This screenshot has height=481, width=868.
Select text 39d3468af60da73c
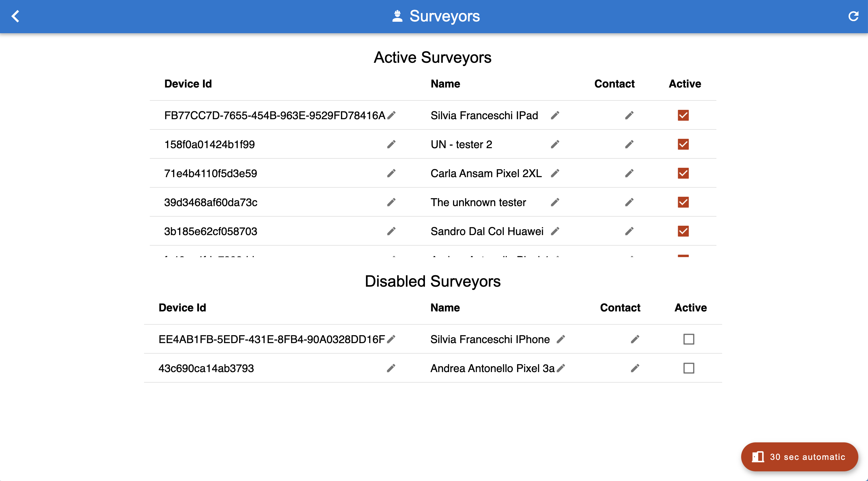point(211,203)
